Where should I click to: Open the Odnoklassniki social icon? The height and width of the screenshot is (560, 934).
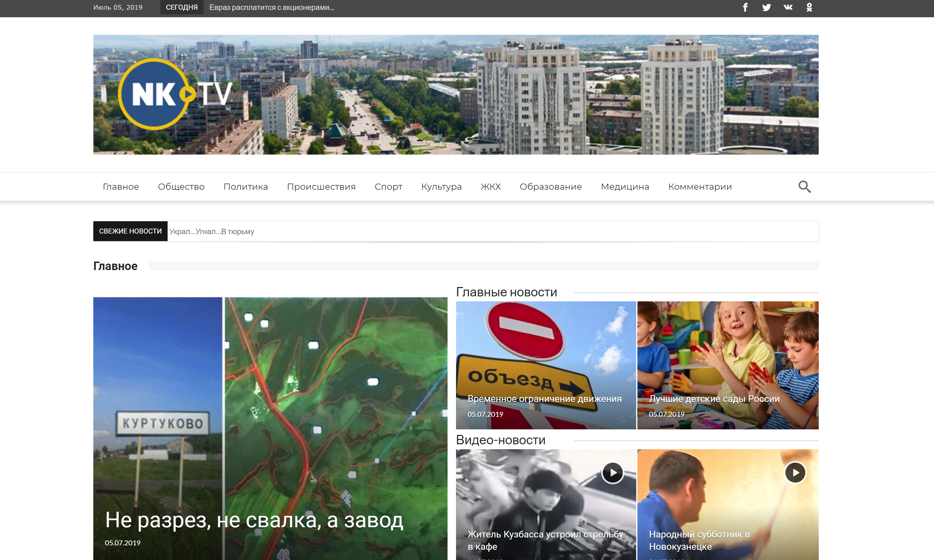point(809,8)
